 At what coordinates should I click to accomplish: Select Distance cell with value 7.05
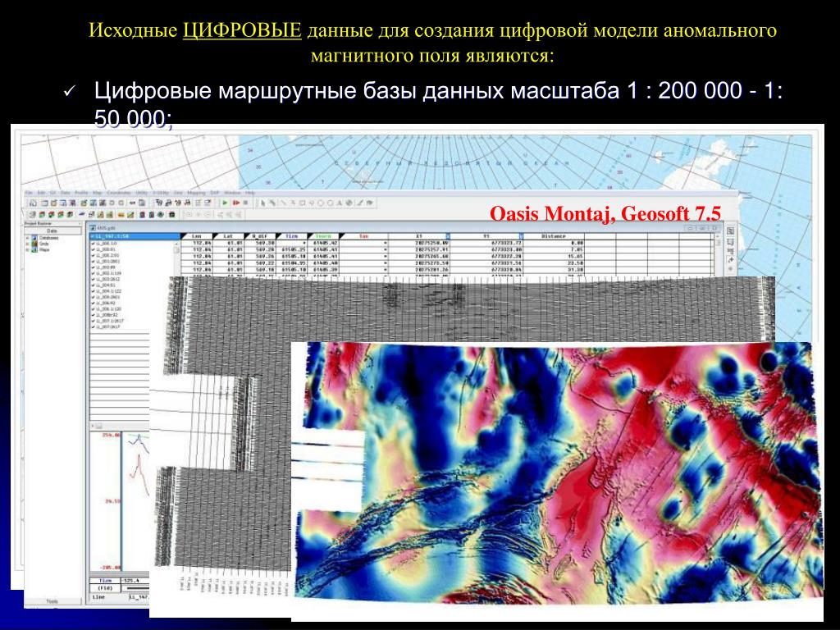coord(554,249)
